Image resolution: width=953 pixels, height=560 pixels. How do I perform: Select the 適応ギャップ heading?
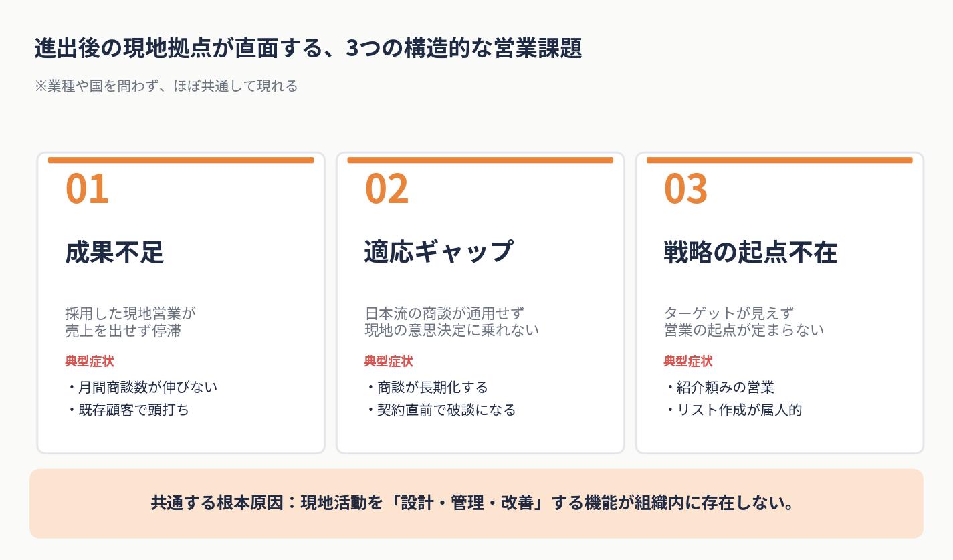438,251
